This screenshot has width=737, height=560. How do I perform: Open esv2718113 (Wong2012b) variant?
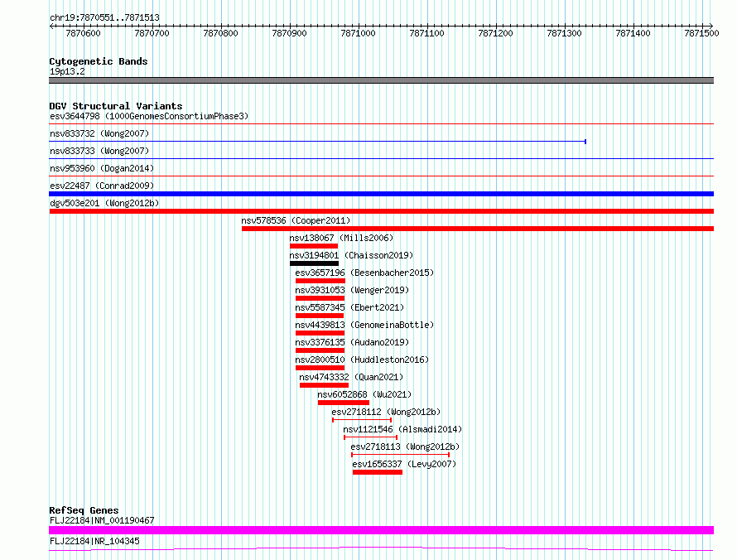[x=405, y=447]
